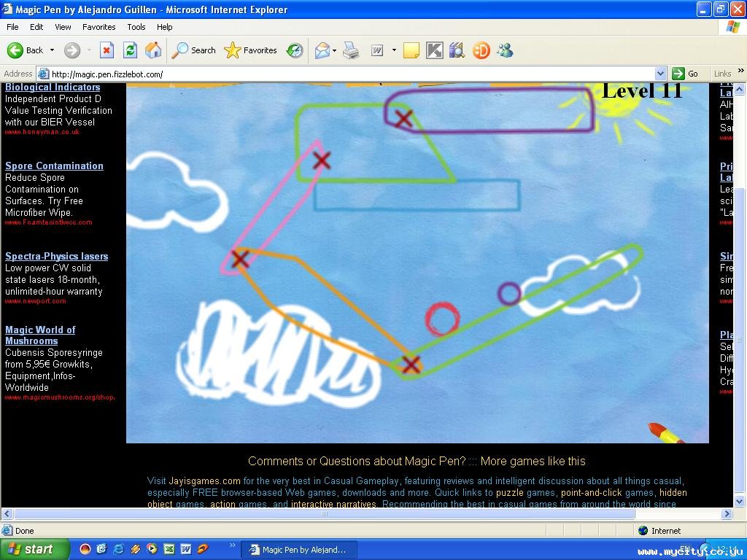Open the Tools menu
This screenshot has width=747, height=560.
click(x=136, y=27)
